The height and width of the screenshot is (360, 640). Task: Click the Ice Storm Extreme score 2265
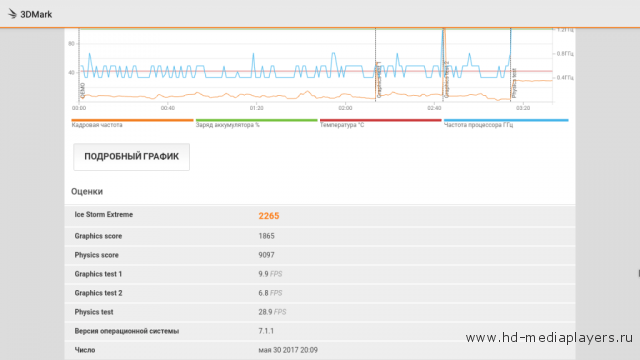pyautogui.click(x=269, y=216)
